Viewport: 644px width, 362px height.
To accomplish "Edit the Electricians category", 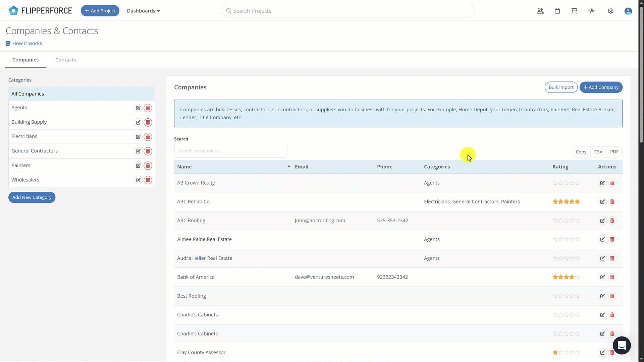I will coord(138,137).
